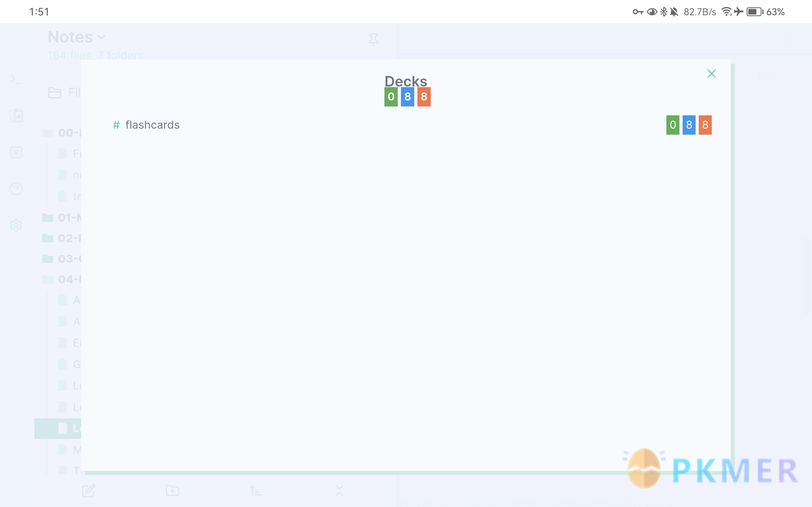Click the sort/filter toolbar icon
Viewport: 812px width, 507px height.
pyautogui.click(x=254, y=491)
